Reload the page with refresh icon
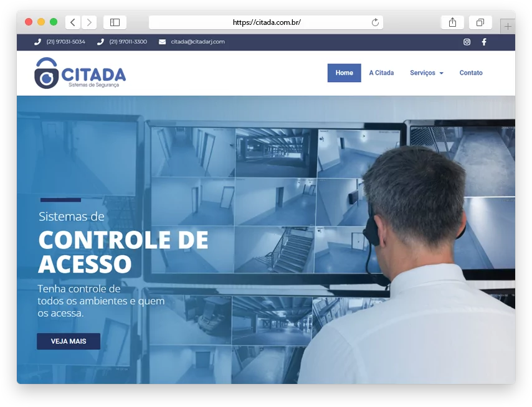 pyautogui.click(x=375, y=22)
